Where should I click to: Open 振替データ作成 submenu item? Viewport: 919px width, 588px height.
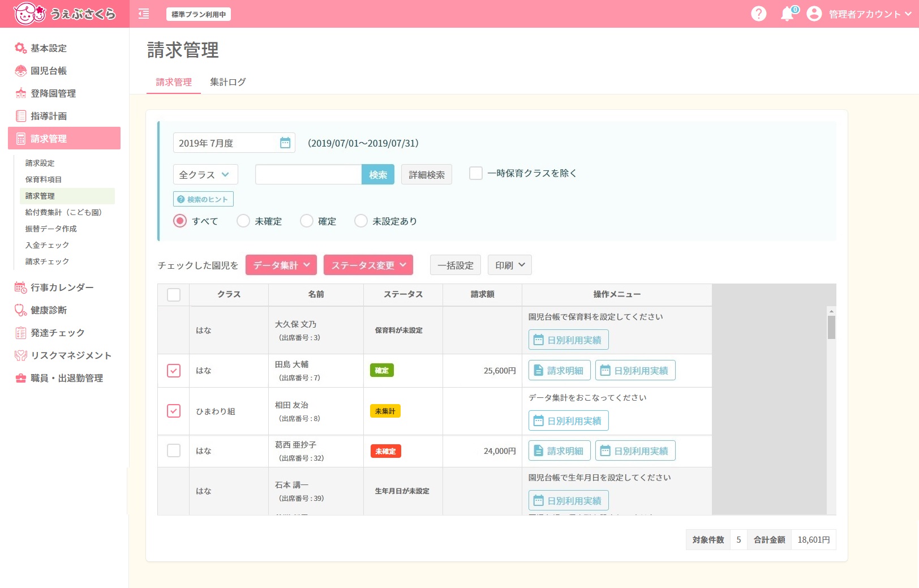tap(51, 229)
